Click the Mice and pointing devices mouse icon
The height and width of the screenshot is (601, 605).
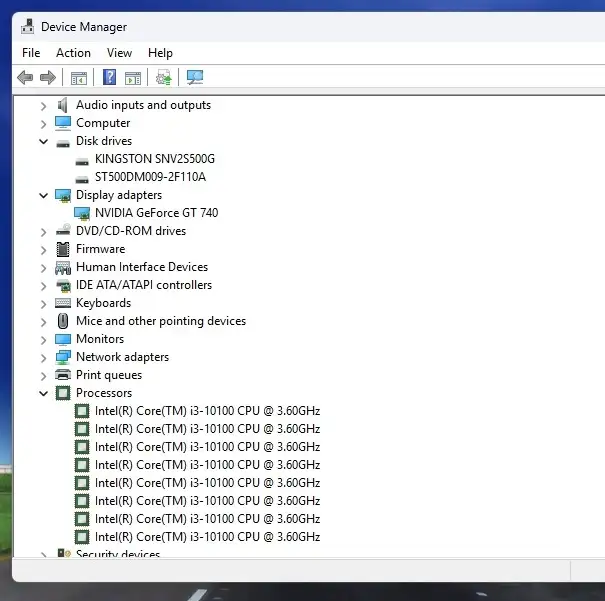click(63, 321)
